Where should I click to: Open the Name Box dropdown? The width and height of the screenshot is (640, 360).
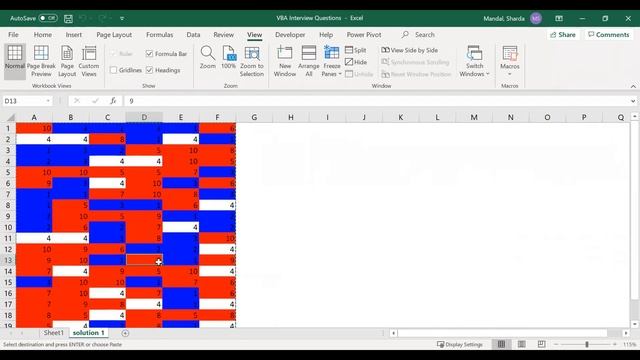[48, 101]
